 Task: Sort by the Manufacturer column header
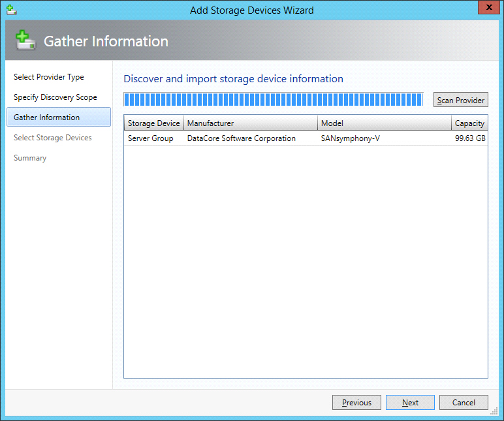point(251,123)
